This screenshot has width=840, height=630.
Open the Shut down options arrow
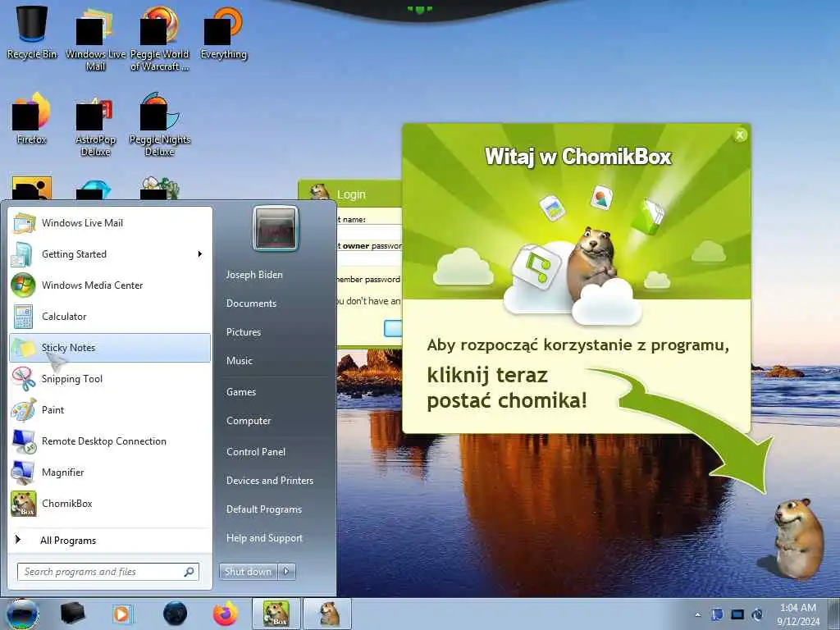pos(286,572)
